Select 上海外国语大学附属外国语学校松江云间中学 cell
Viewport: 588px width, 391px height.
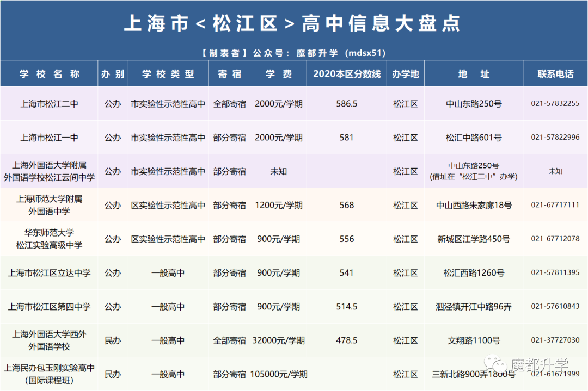(49, 171)
